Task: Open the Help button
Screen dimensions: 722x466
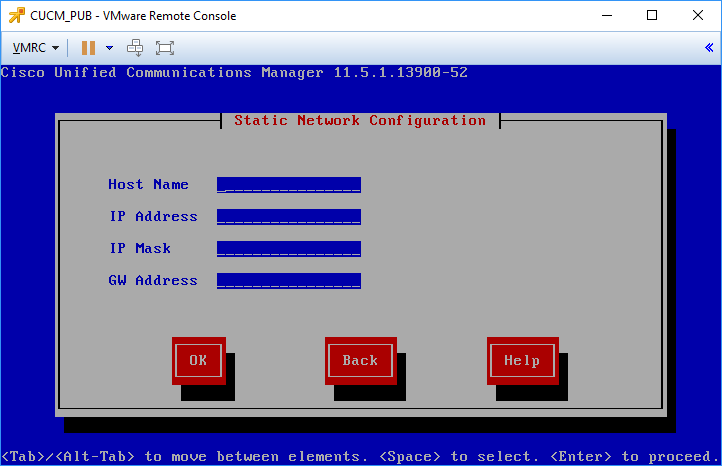Action: coord(523,361)
